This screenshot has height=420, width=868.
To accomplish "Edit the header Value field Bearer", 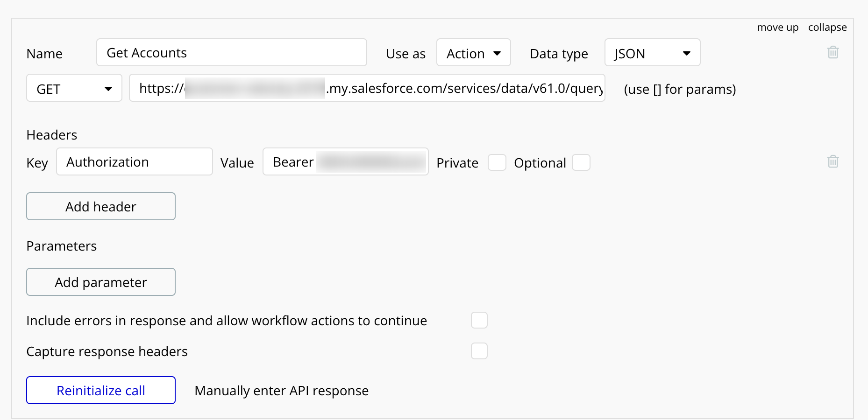I will click(x=346, y=162).
